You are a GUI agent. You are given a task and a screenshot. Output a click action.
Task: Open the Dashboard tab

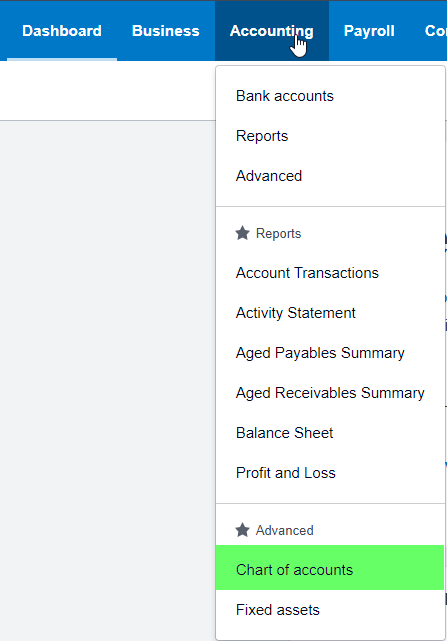click(x=62, y=31)
